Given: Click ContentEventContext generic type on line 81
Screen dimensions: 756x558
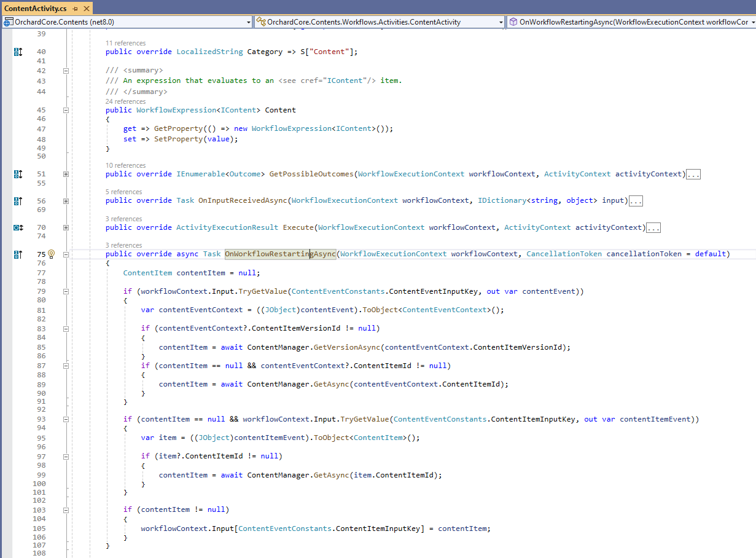Looking at the screenshot, I should coord(445,310).
